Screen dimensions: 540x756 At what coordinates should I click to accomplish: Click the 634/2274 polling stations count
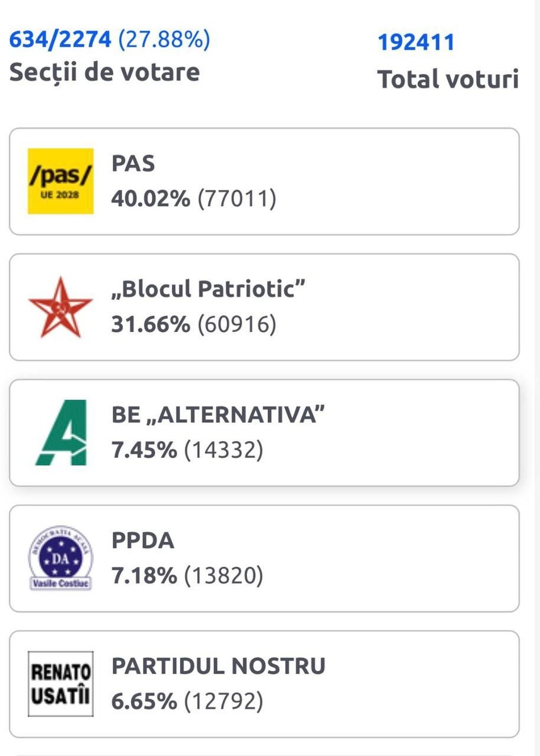pos(60,41)
